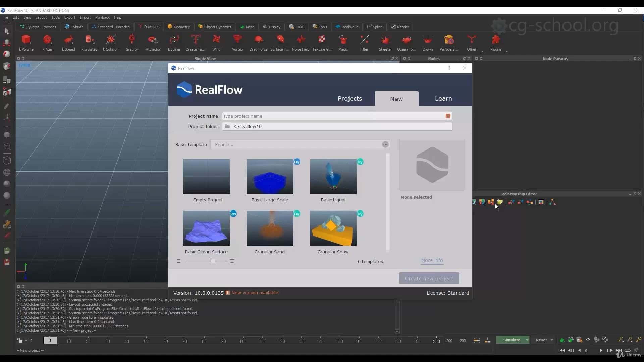Add a Crown daemon

coord(427,43)
